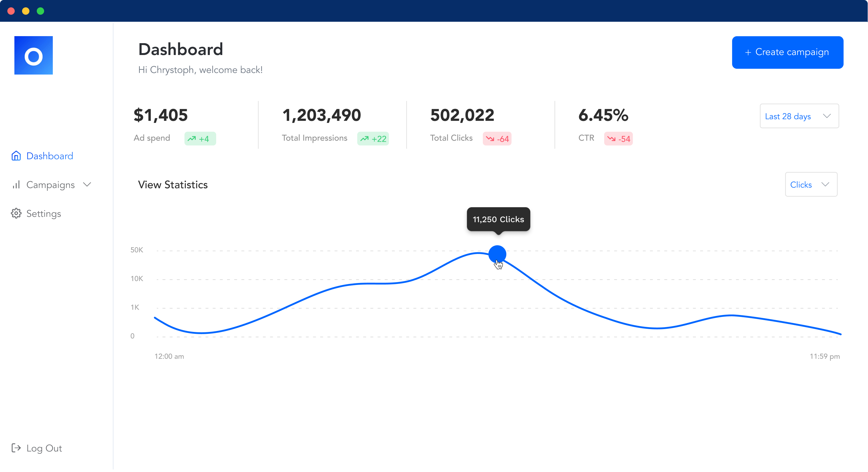Click the Settings gear icon
The width and height of the screenshot is (868, 472).
tap(16, 213)
